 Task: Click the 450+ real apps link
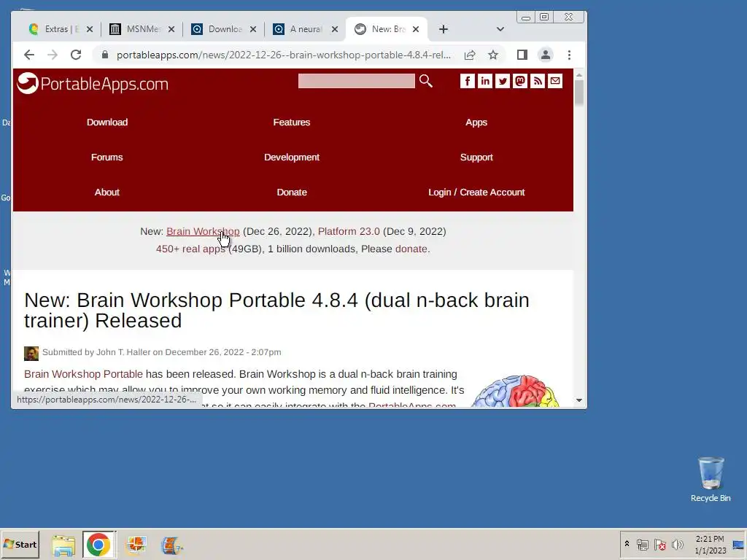[190, 249]
